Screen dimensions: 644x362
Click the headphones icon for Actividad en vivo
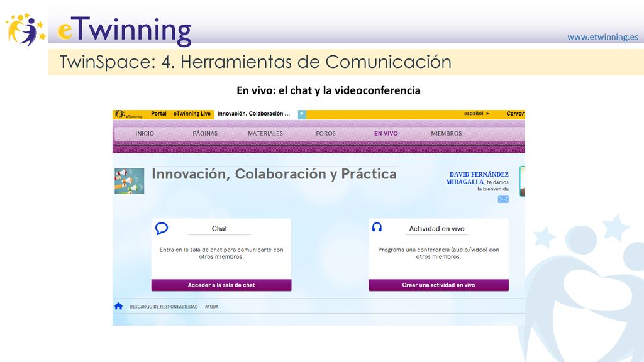(377, 227)
